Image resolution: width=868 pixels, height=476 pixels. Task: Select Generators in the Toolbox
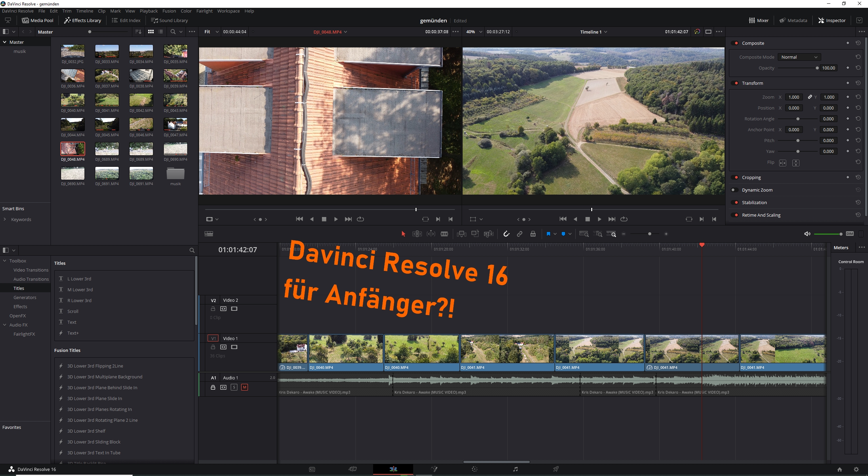point(25,297)
